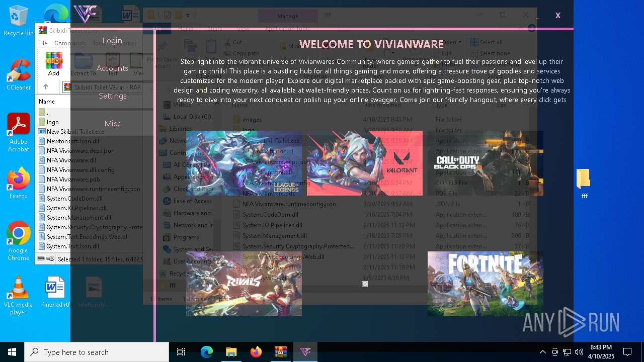This screenshot has width=644, height=362.
Task: Open the File menu in WinRAR
Action: pos(43,43)
